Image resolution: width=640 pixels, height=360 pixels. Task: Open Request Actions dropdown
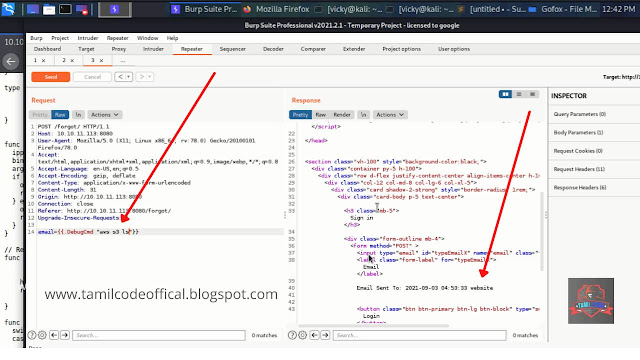click(104, 115)
